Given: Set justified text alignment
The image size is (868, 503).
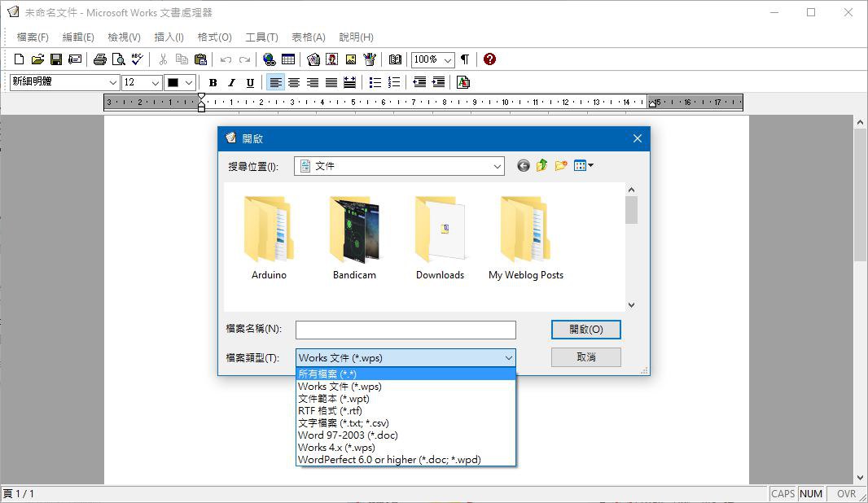Looking at the screenshot, I should pyautogui.click(x=331, y=82).
